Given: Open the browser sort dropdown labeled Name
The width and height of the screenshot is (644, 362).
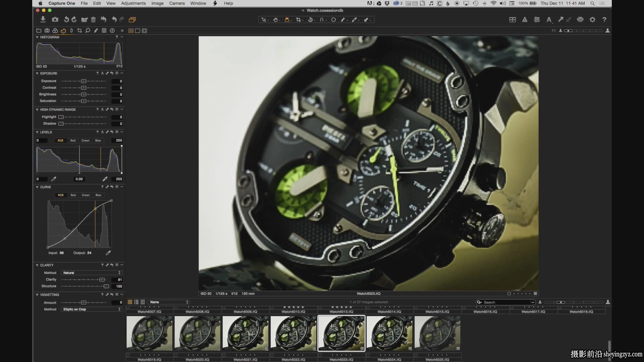Looking at the screenshot, I should coord(169,302).
